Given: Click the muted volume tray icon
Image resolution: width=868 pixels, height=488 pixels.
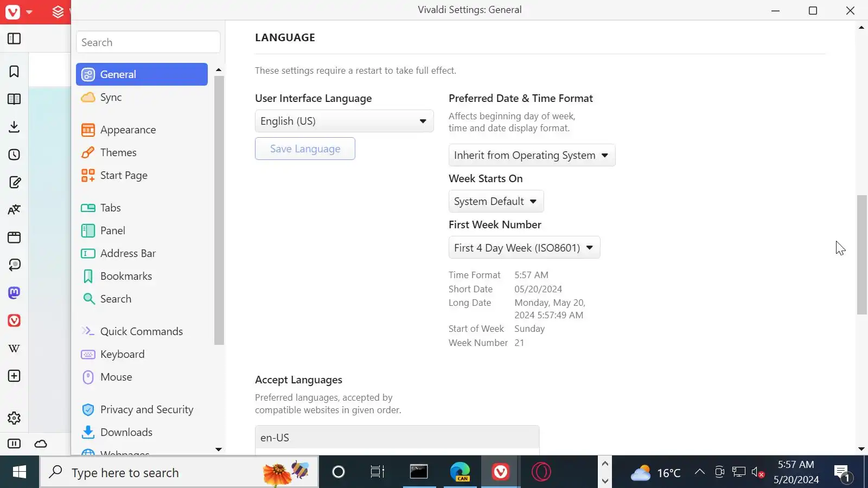Looking at the screenshot, I should (x=758, y=472).
